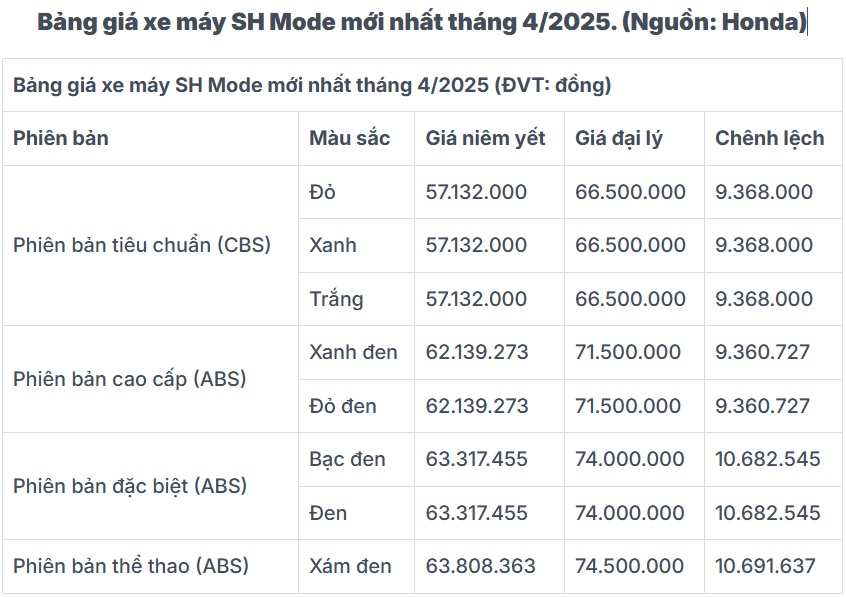
Task: Click the "Phiên bản tiêu chuẩn (CBS)" cell
Action: click(x=142, y=245)
